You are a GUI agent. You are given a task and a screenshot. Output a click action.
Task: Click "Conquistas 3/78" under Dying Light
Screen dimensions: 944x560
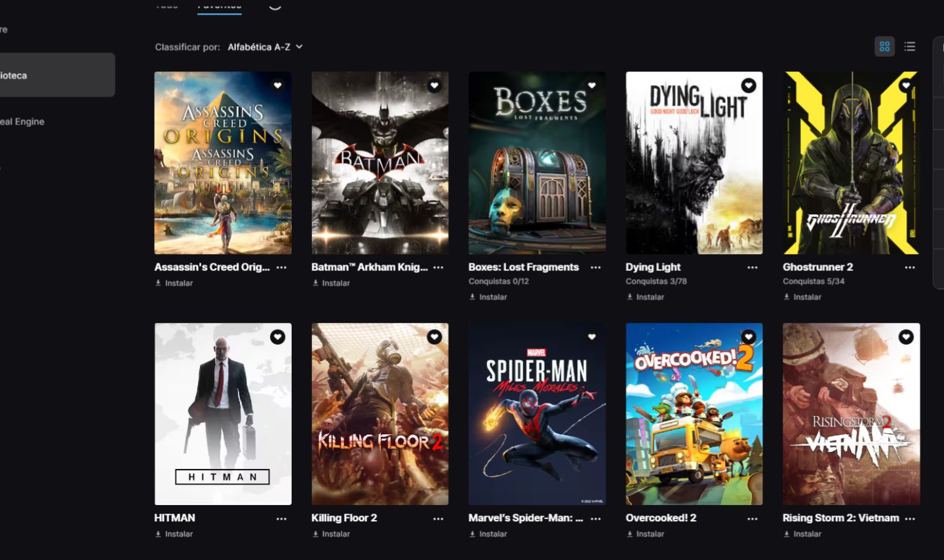656,281
